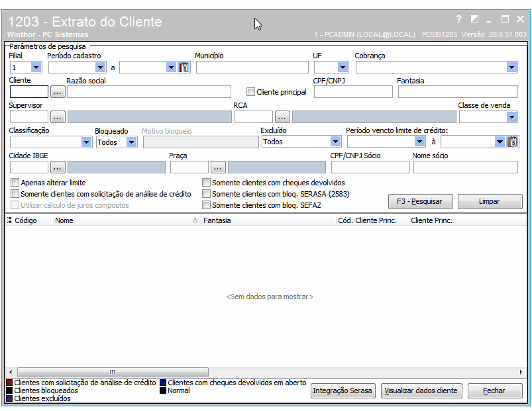
Task: Click the Nome sócio input field
Action: [x=466, y=167]
